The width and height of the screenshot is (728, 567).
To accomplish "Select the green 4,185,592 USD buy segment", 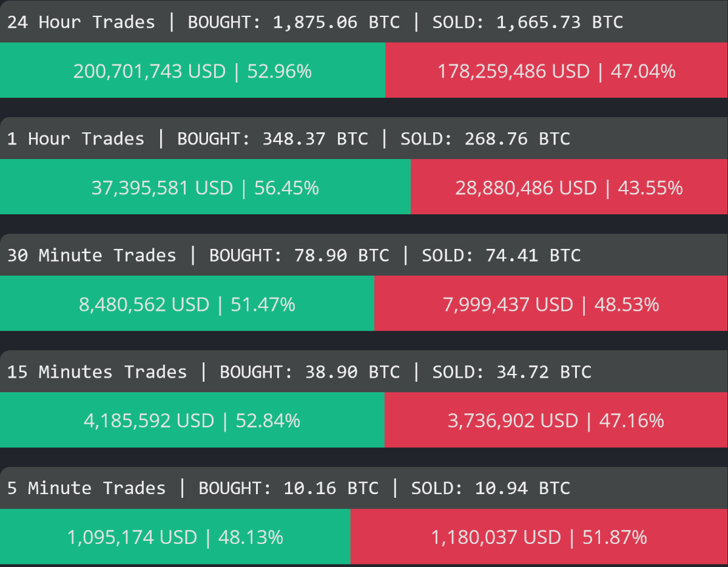I will click(x=192, y=421).
